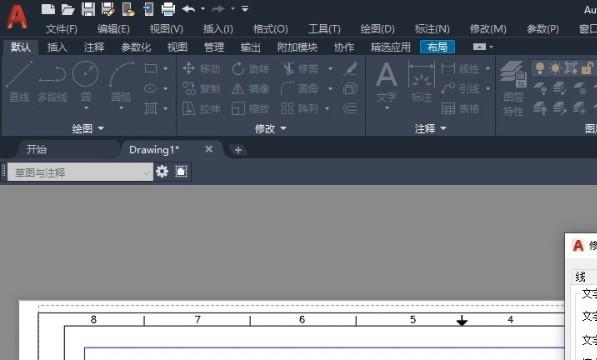Toggle the layer lock padlock icon
The width and height of the screenshot is (597, 360).
[587, 68]
